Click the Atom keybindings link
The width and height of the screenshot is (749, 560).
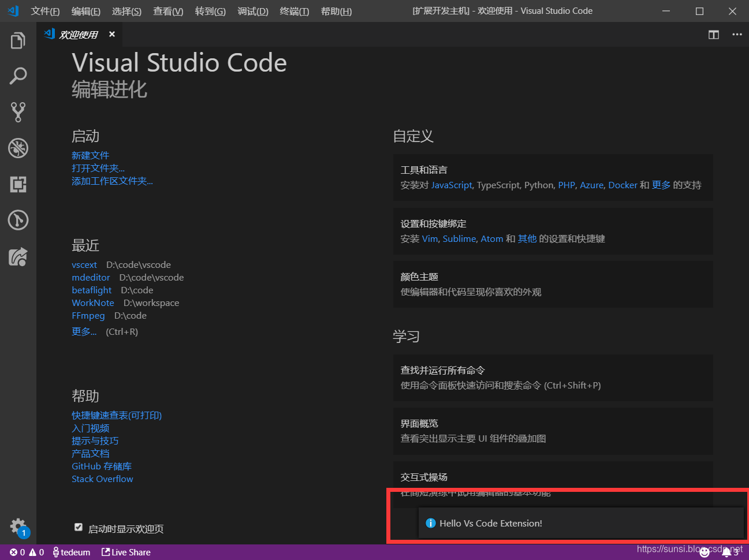coord(492,238)
